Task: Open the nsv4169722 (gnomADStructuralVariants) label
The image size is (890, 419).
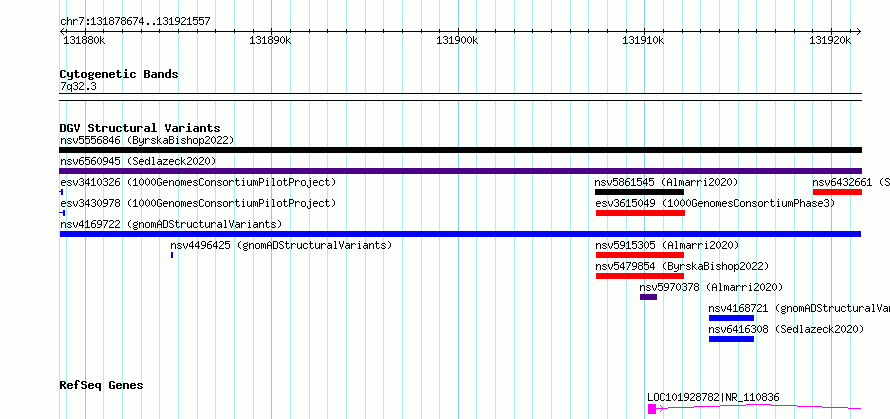Action: tap(171, 224)
